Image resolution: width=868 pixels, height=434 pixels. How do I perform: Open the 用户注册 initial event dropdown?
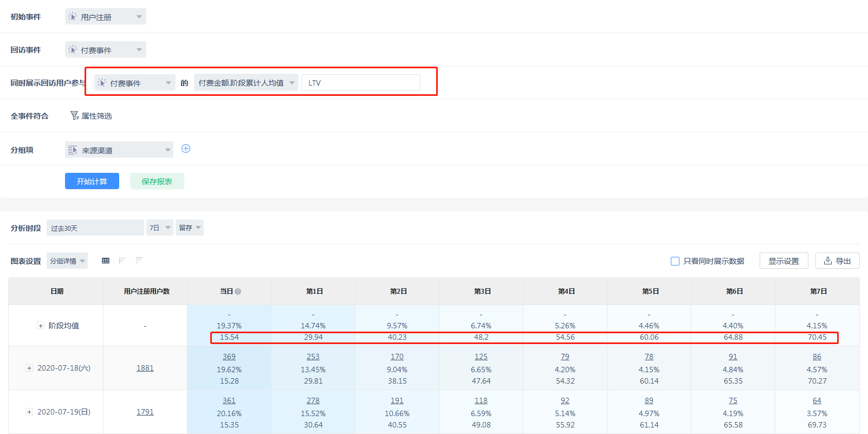tap(106, 17)
